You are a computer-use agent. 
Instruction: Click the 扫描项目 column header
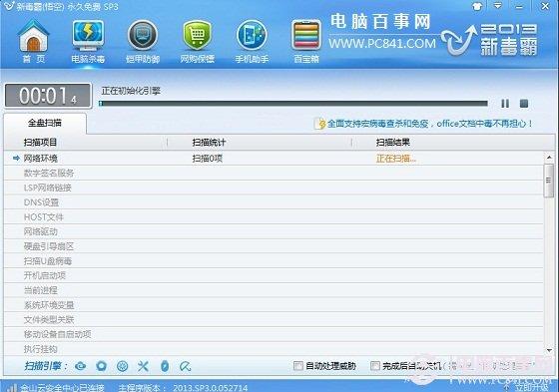[40, 143]
